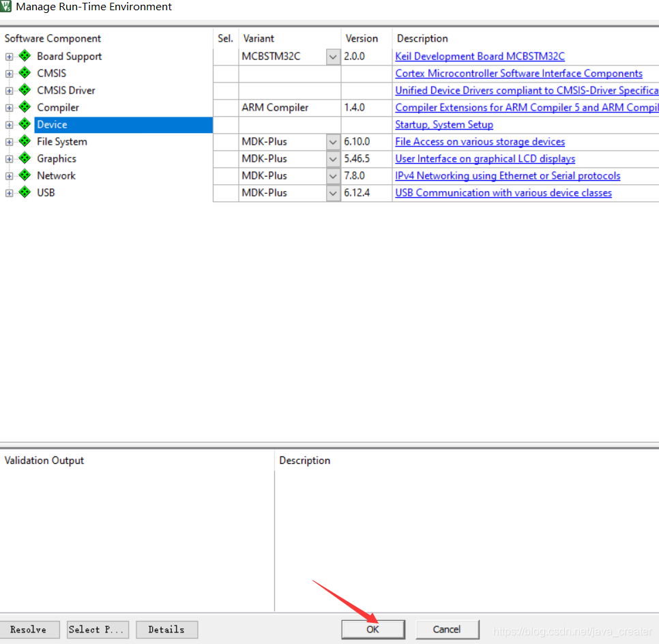The image size is (659, 644).
Task: Click the Resolve button
Action: tap(29, 629)
